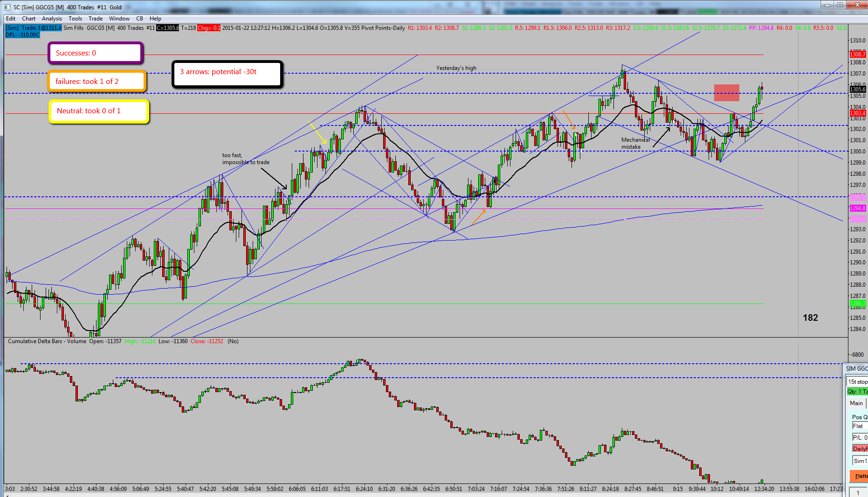This screenshot has width=868, height=497.
Task: Click the '182' text on the chart
Action: click(810, 318)
